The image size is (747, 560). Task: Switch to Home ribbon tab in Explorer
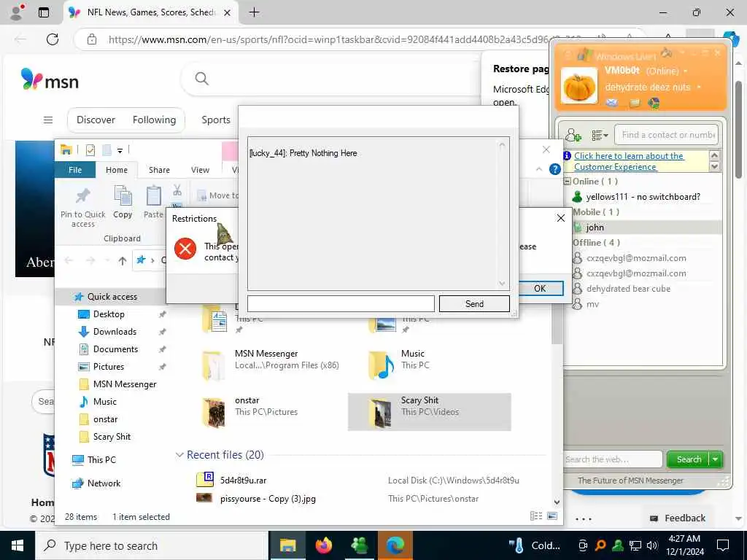116,169
